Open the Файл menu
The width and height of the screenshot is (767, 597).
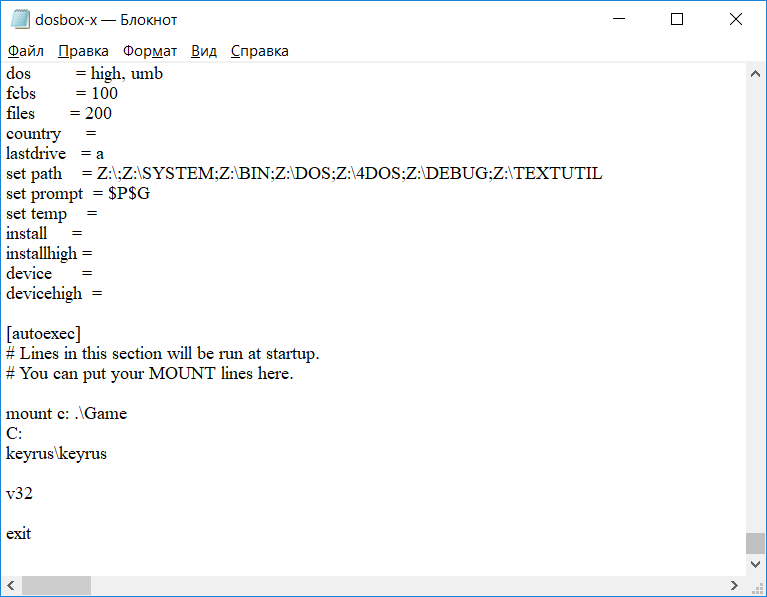[26, 51]
